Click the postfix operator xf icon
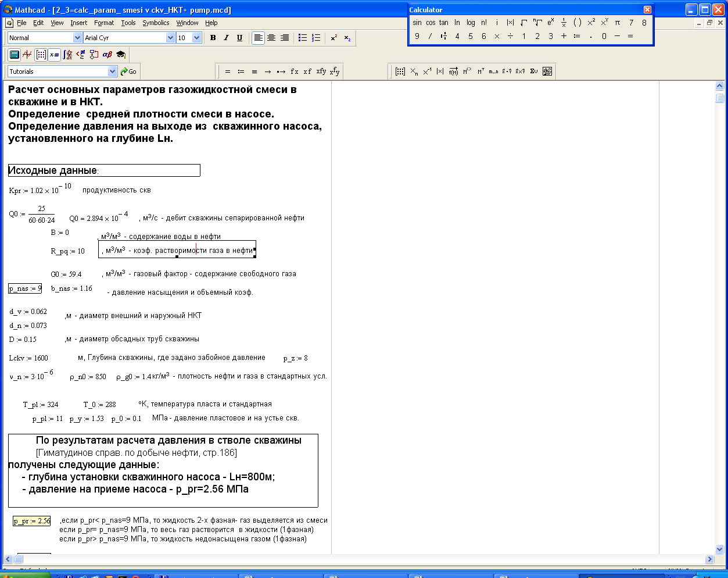 [x=307, y=72]
